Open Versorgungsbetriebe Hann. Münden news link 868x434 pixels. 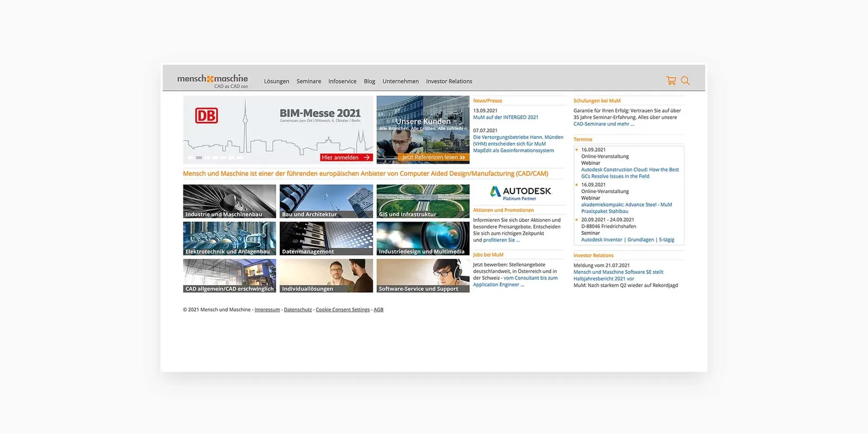(518, 144)
